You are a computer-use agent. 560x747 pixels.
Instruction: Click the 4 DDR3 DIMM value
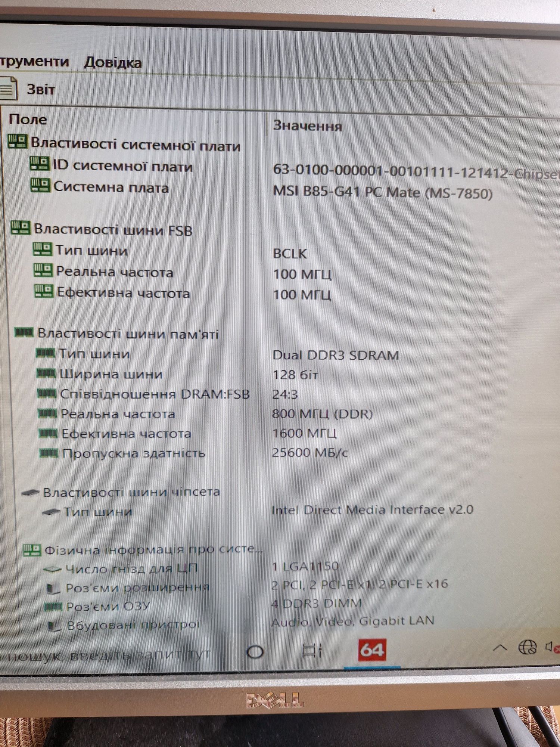(x=317, y=603)
